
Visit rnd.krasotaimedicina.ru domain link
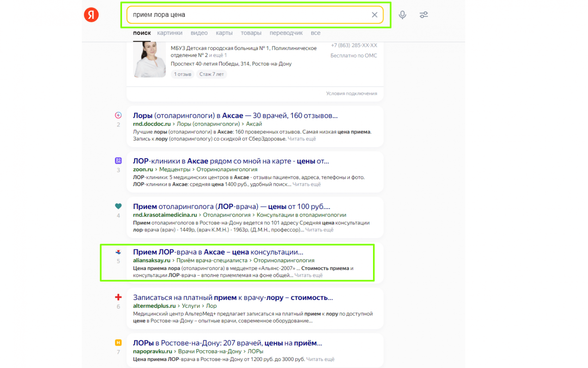(x=165, y=215)
